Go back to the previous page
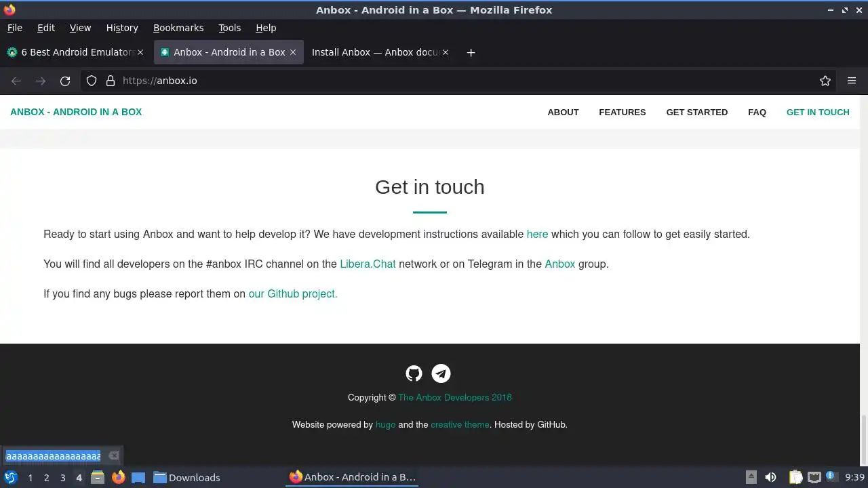The width and height of the screenshot is (868, 488). [16, 81]
